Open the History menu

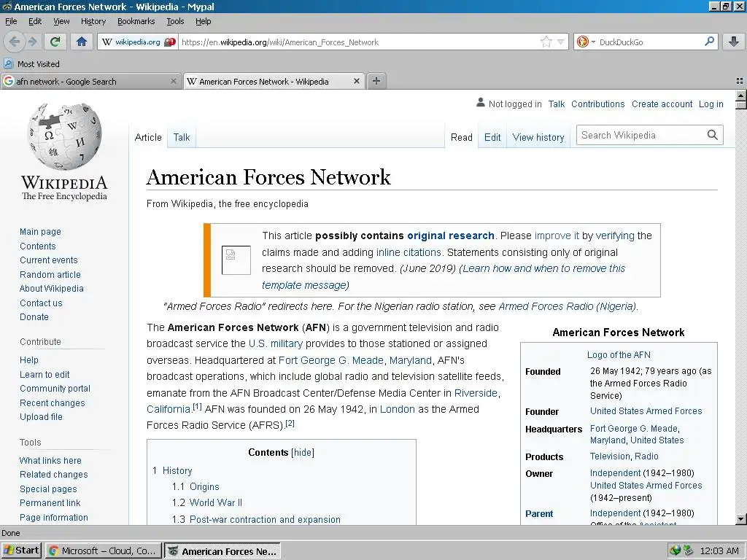coord(93,21)
